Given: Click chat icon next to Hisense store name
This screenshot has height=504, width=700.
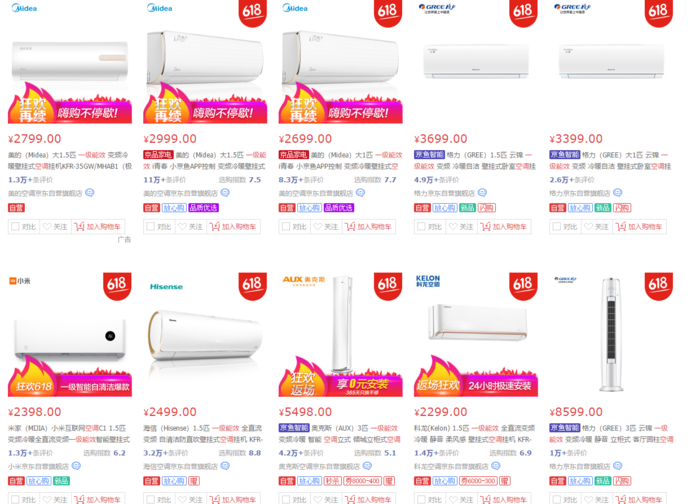Looking at the screenshot, I should 225,466.
